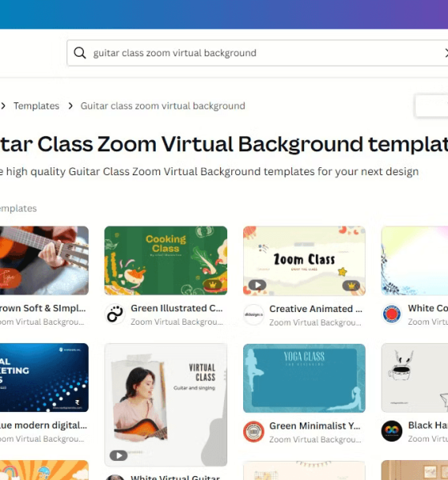The width and height of the screenshot is (448, 480).
Task: Click the black infinity-logo creator avatar
Action: 392,431
